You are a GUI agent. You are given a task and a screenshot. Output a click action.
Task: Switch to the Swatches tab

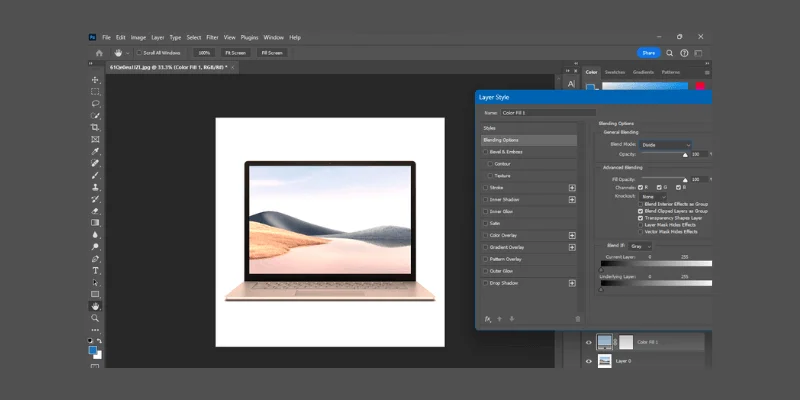[615, 72]
